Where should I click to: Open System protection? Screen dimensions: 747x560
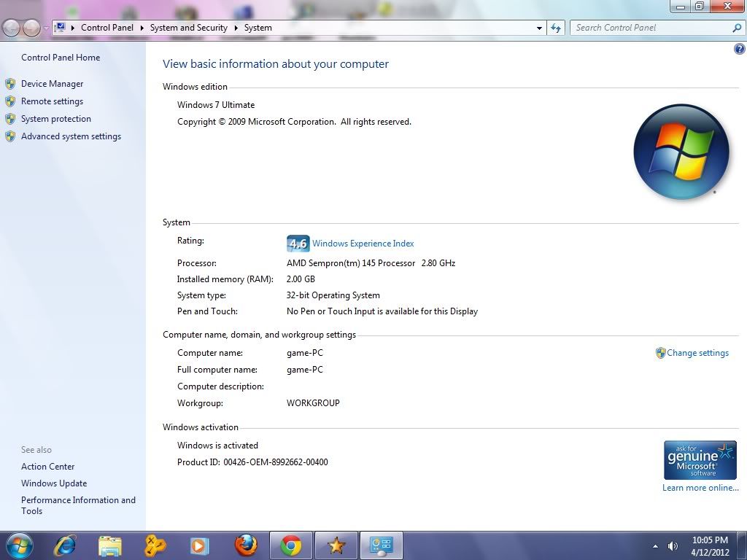tap(55, 119)
